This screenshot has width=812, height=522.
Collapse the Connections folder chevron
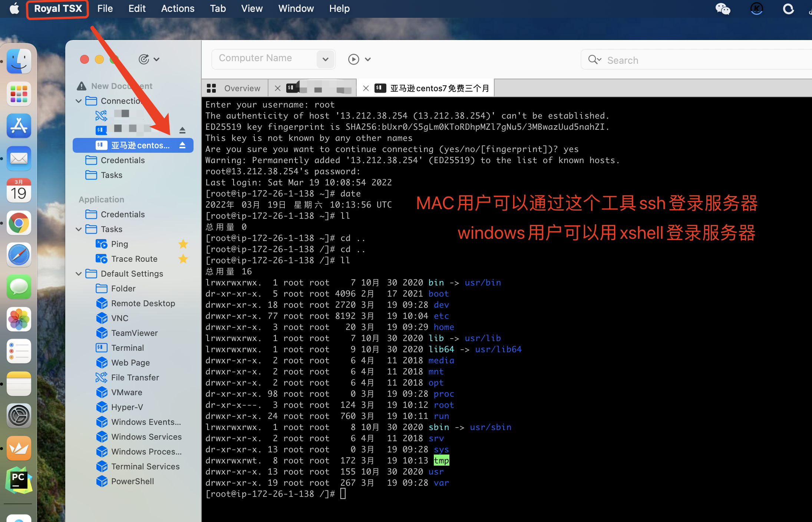tap(79, 101)
